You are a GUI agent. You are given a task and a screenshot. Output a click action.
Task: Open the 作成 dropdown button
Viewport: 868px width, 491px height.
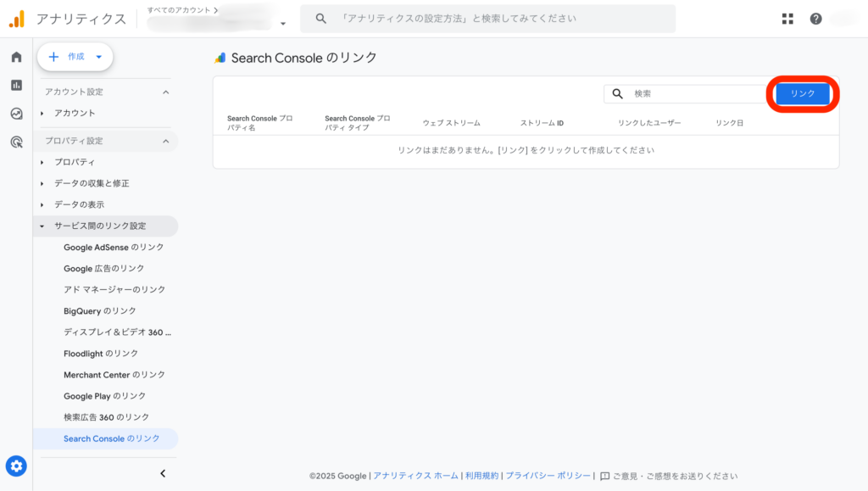75,57
